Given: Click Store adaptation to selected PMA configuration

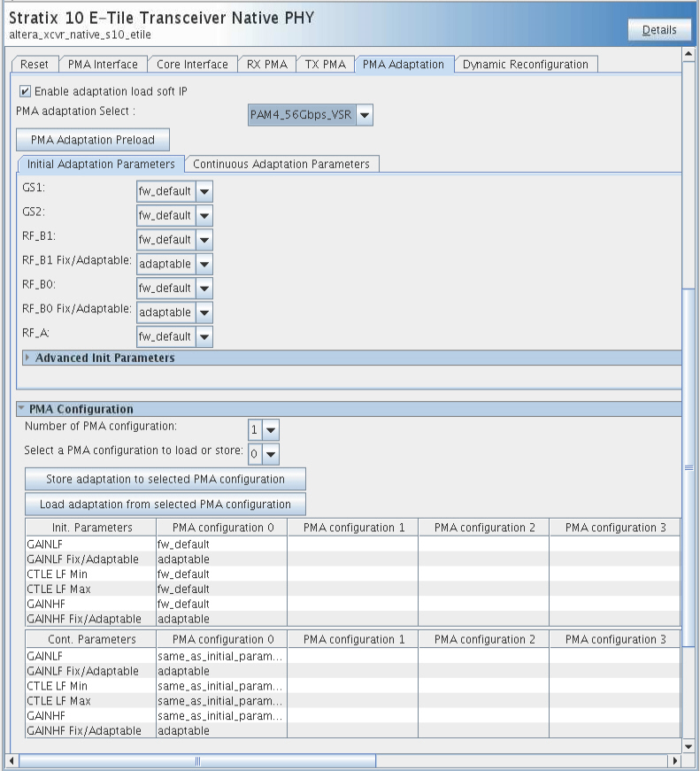Looking at the screenshot, I should tap(165, 479).
